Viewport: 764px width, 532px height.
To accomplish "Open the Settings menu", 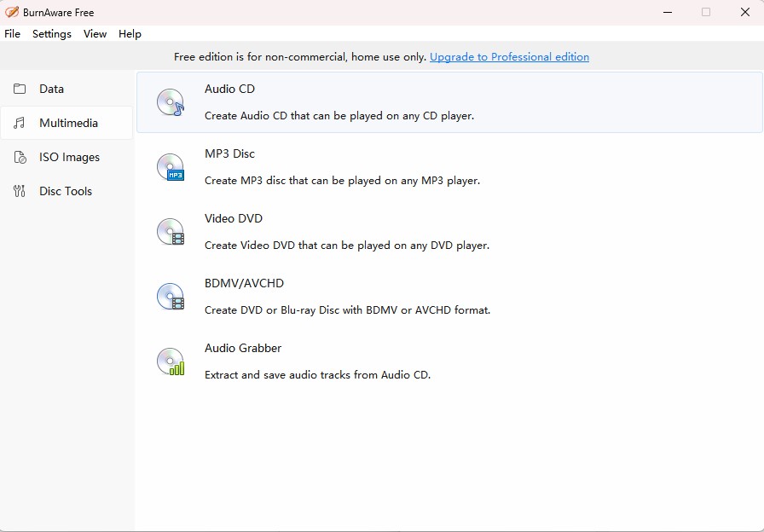I will pos(51,34).
